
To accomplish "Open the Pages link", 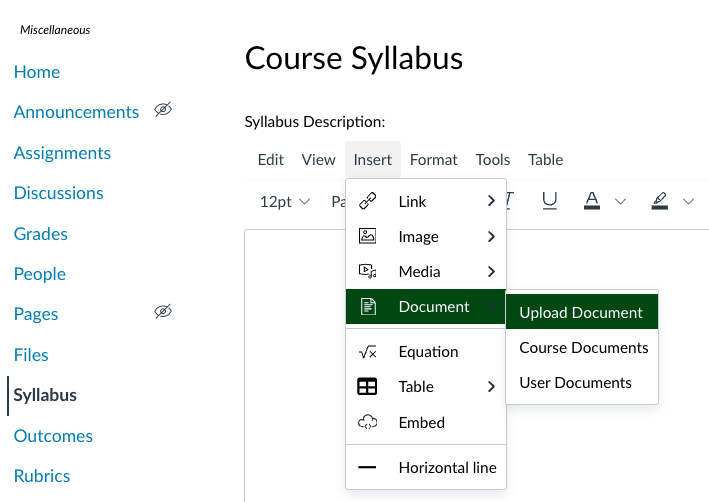I will pos(36,314).
